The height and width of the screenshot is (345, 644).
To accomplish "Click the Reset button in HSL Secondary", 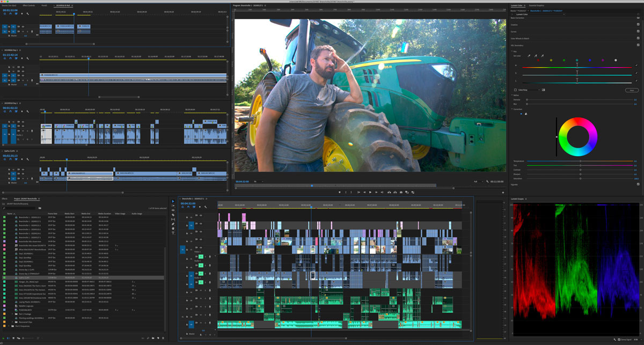I will tap(632, 90).
